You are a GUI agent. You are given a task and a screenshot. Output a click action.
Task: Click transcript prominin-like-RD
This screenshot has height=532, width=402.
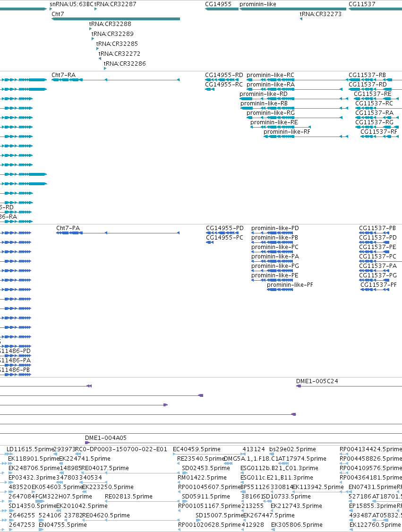pos(264,94)
